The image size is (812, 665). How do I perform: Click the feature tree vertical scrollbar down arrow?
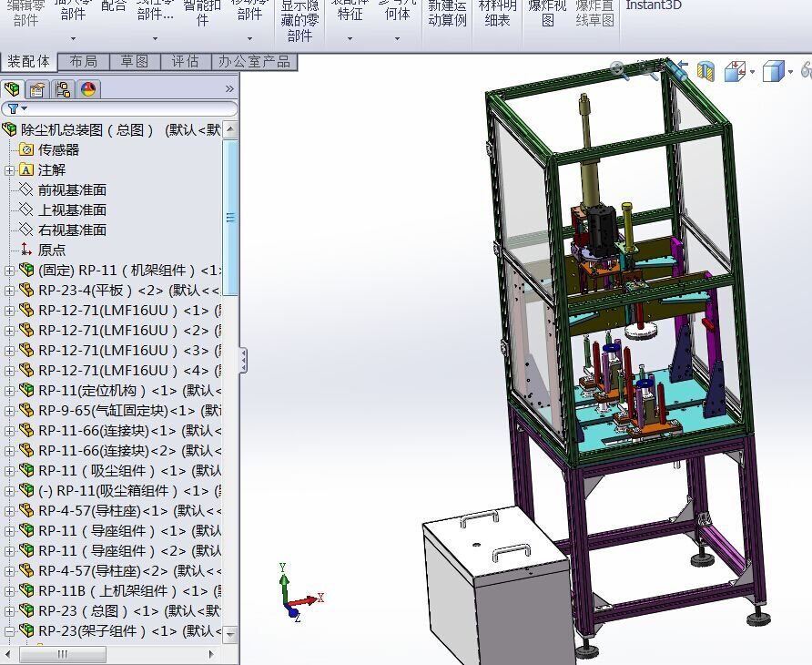pyautogui.click(x=230, y=633)
